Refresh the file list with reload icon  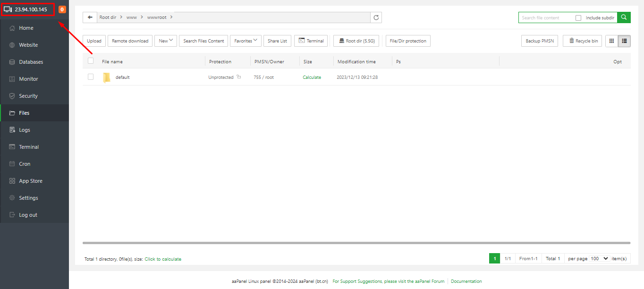coord(376,17)
